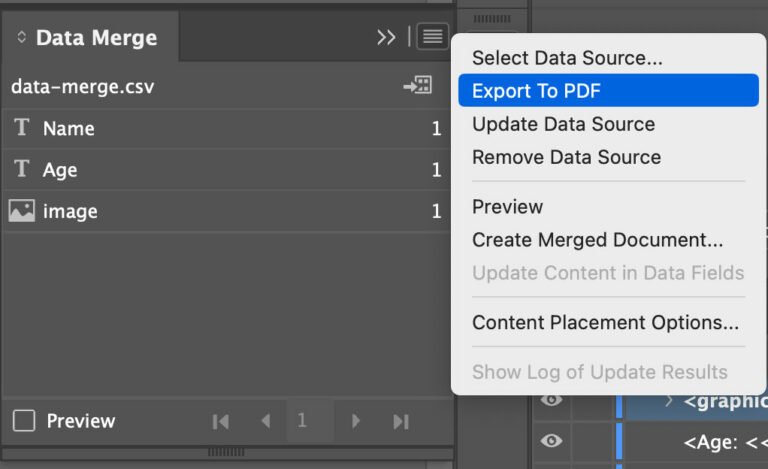Hide the Age layer with eye icon

pyautogui.click(x=551, y=441)
